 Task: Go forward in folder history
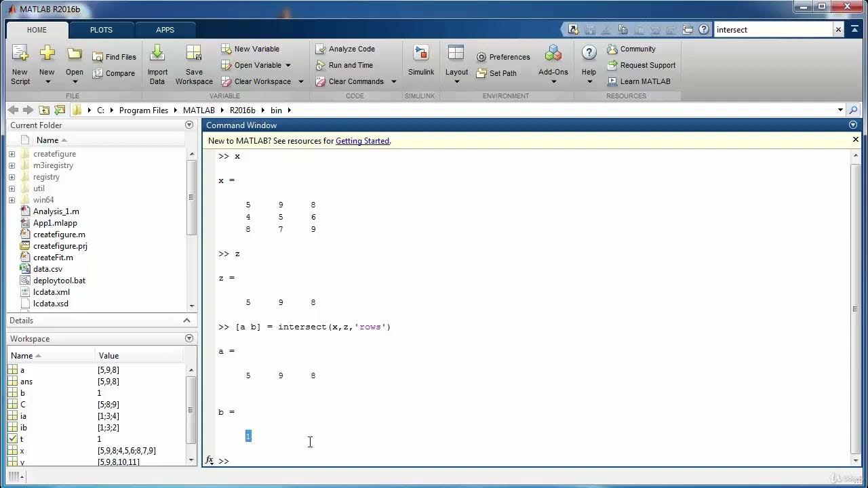pos(28,110)
